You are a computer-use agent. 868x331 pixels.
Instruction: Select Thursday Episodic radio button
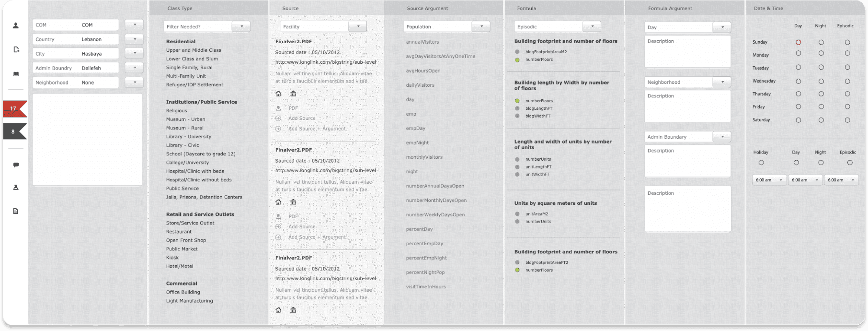(847, 94)
